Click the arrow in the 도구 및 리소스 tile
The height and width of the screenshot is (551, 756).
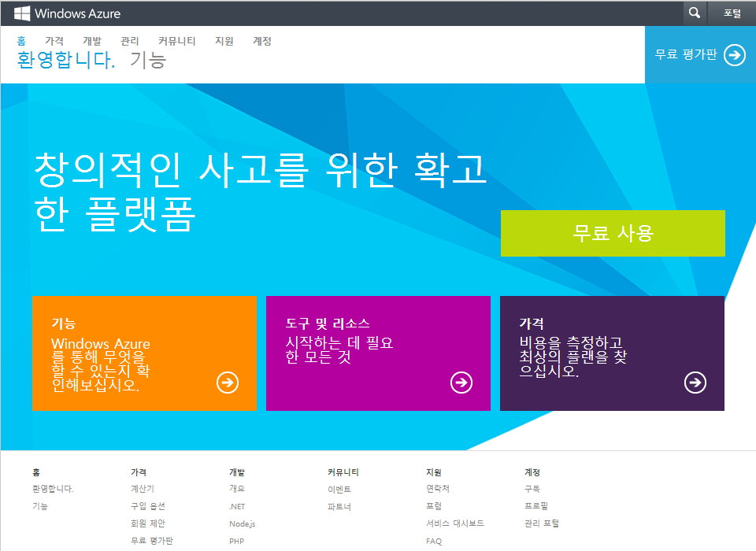[461, 383]
